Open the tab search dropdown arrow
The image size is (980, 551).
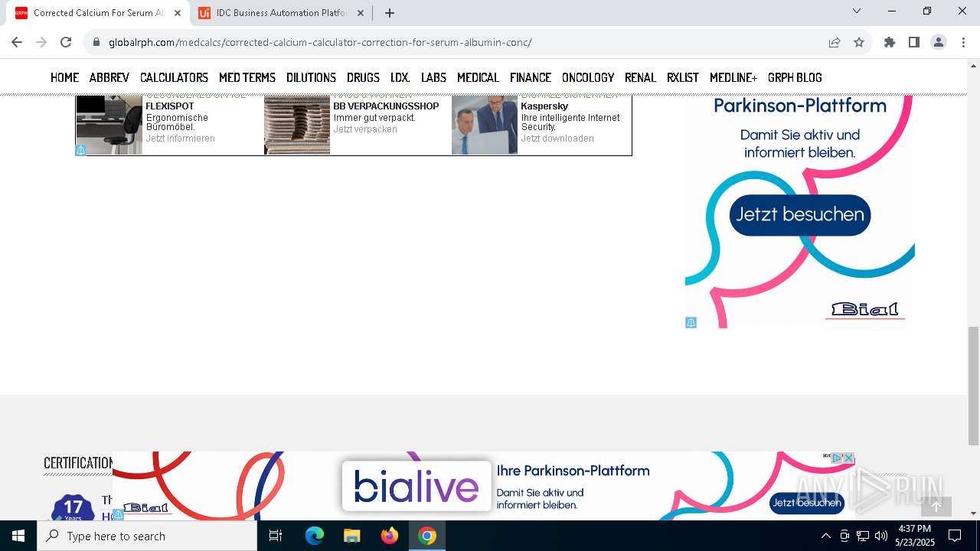(857, 11)
